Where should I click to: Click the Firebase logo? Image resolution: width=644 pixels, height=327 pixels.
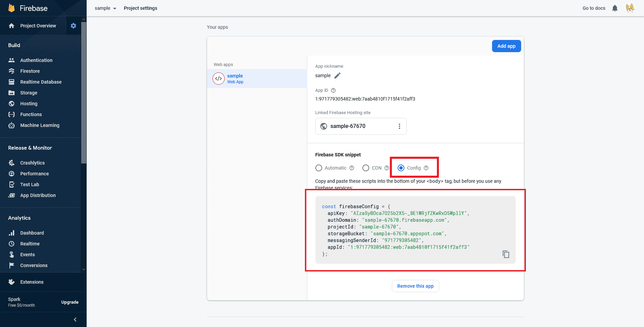pyautogui.click(x=12, y=8)
